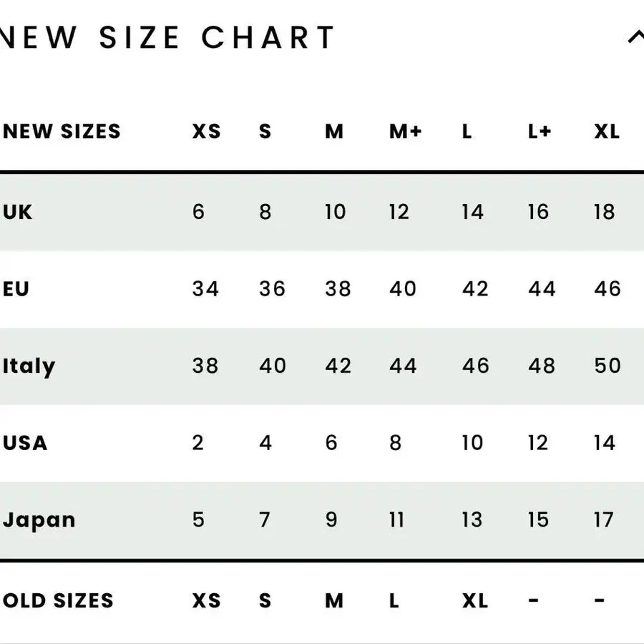Select the XS column header in New Sizes
Viewport: 644px width, 644px height.
coord(206,132)
